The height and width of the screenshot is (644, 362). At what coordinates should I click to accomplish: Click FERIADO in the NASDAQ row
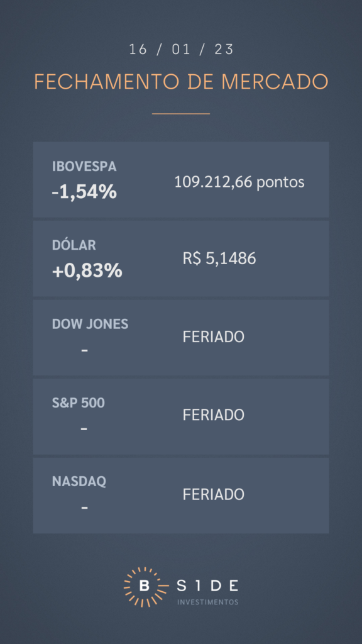(x=214, y=494)
